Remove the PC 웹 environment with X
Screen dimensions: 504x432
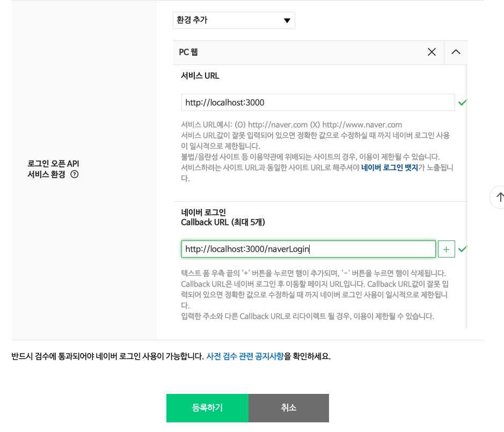pos(432,52)
